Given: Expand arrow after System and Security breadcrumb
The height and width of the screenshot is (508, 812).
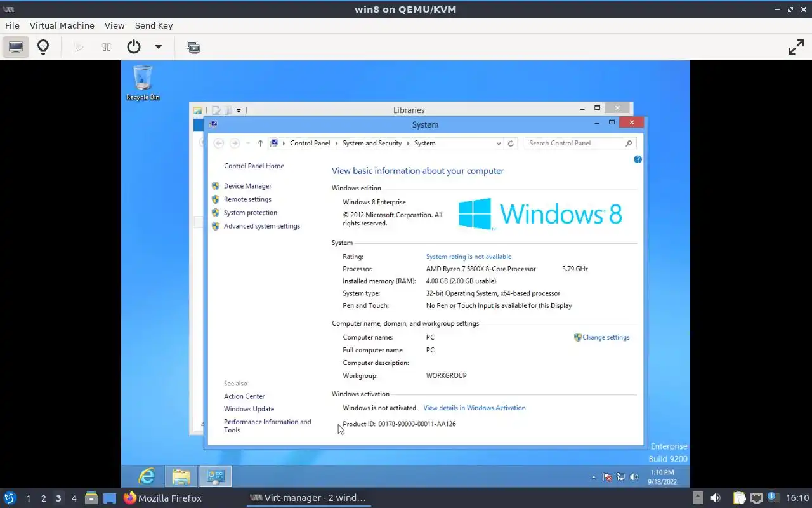Looking at the screenshot, I should (x=408, y=144).
